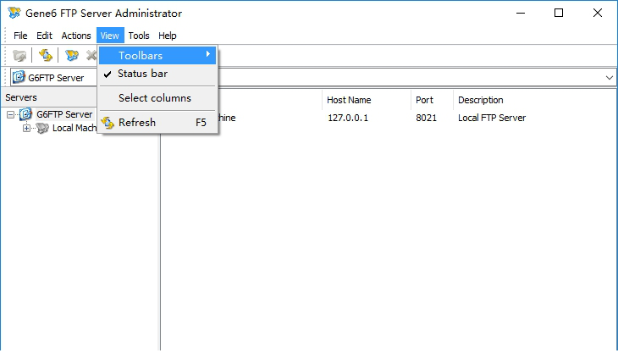Screen dimensions: 618x364
Task: Click the G6FTP Server address field
Action: 313,78
